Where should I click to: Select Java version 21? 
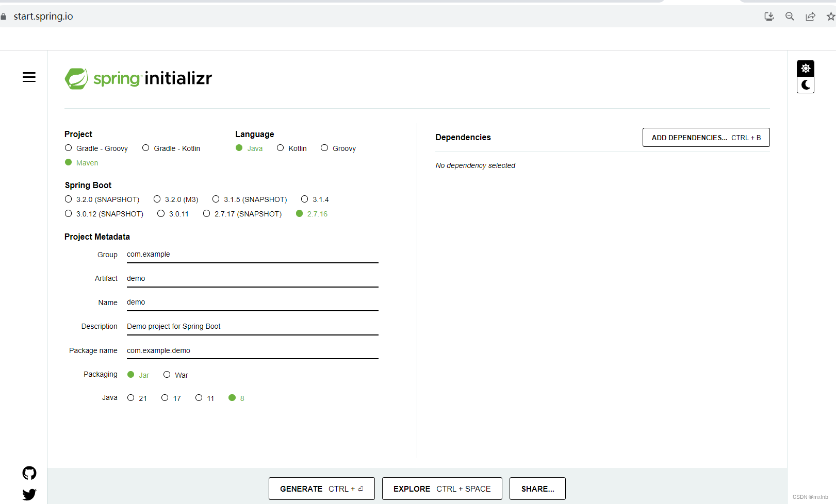click(x=137, y=398)
